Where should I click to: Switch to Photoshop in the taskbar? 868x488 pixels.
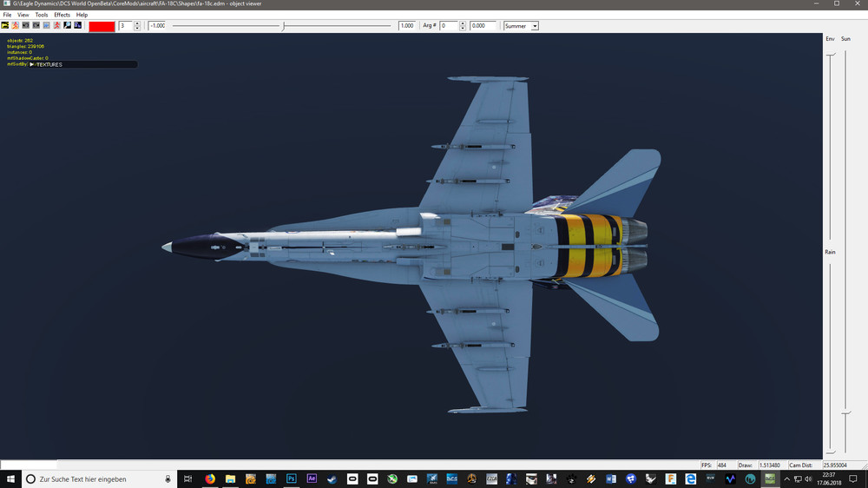291,479
